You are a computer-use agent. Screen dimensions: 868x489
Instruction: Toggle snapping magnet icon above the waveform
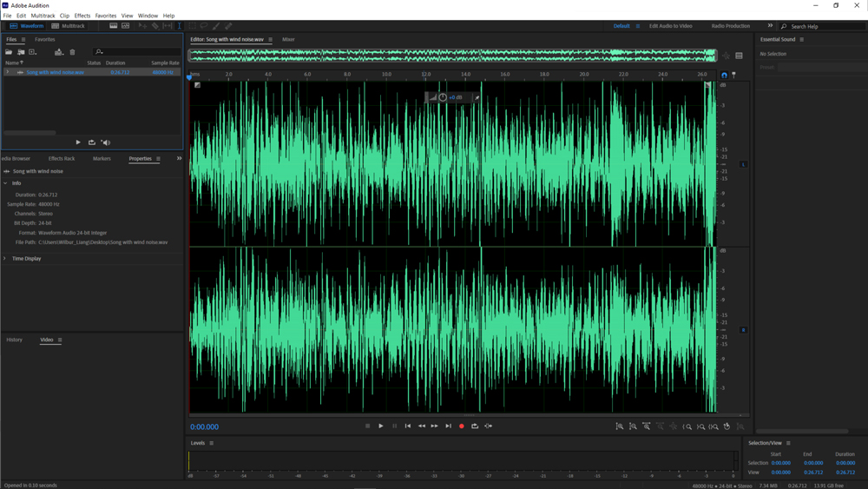click(724, 76)
